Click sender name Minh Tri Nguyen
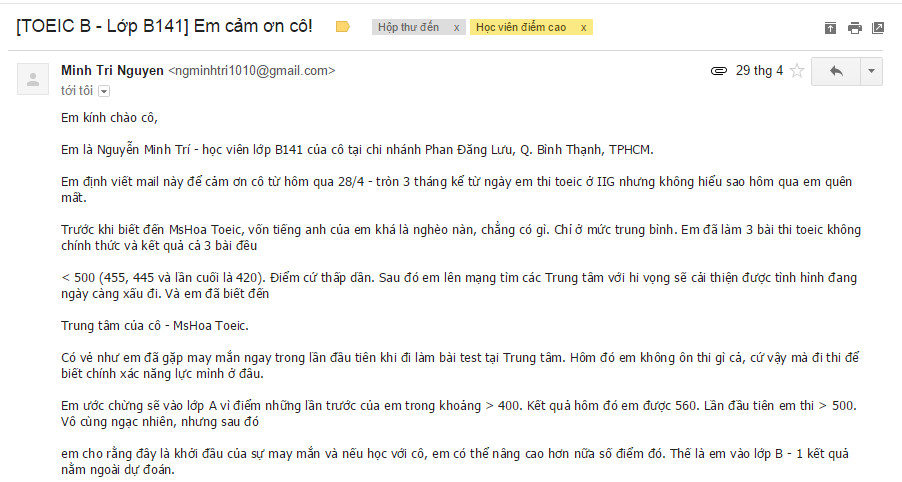The height and width of the screenshot is (482, 902). click(x=112, y=70)
